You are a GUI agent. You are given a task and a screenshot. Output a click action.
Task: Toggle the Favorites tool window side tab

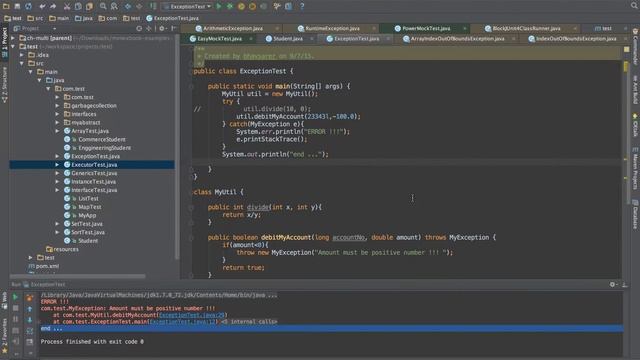tap(4, 335)
